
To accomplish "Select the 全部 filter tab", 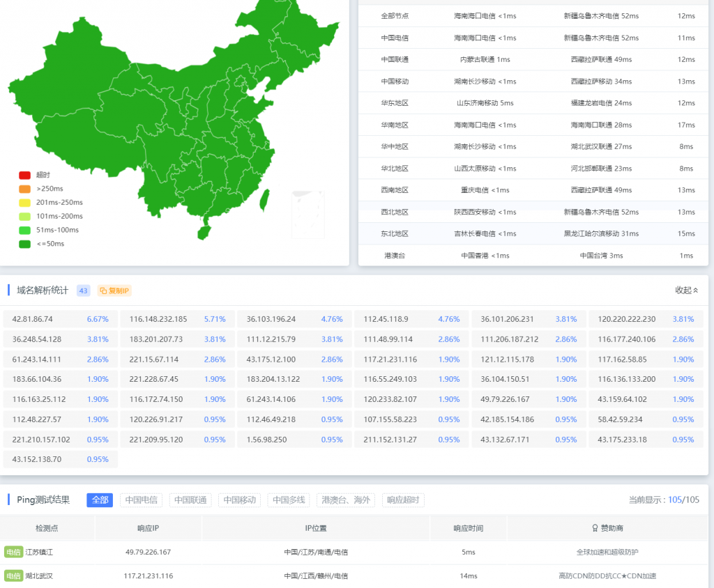I will click(x=100, y=500).
